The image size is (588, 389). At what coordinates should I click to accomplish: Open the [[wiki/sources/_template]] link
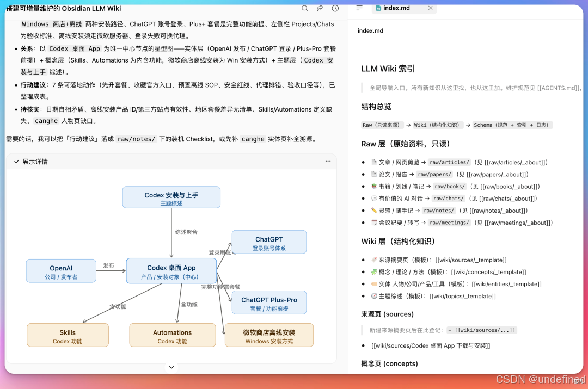tap(471, 260)
